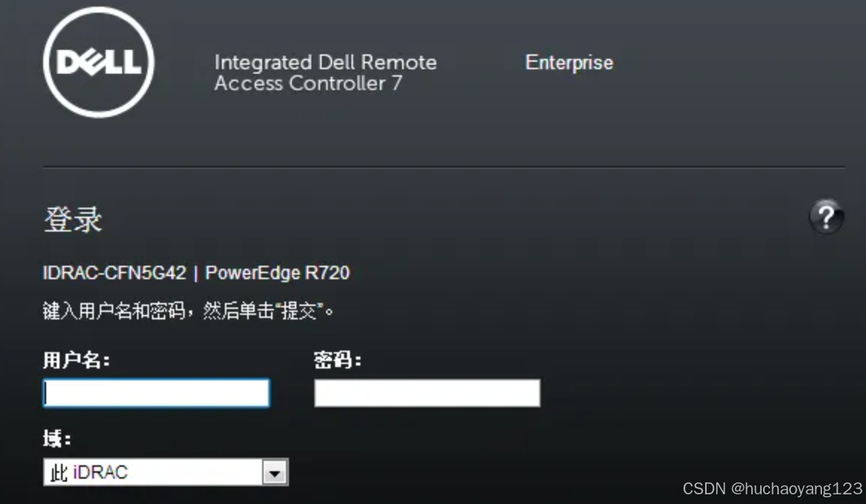Click the Enterprise edition label

tap(569, 63)
